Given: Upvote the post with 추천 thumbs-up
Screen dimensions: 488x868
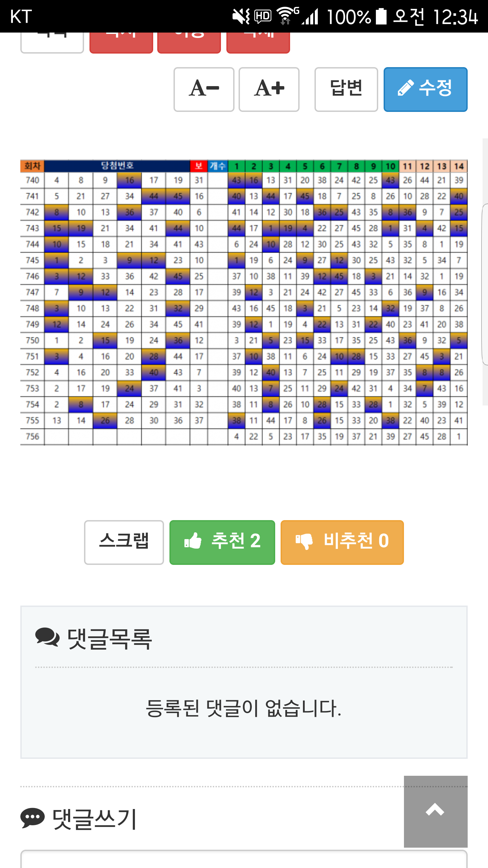Looking at the screenshot, I should [222, 542].
